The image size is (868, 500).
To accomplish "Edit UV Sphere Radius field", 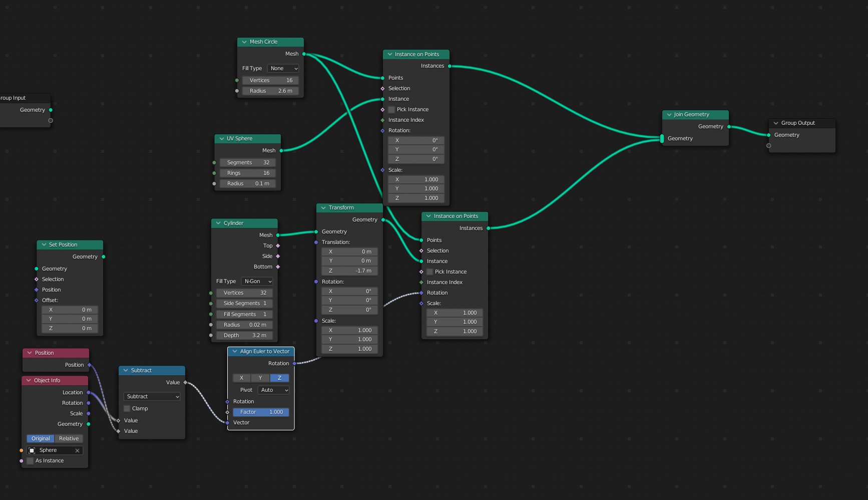I will coord(248,184).
